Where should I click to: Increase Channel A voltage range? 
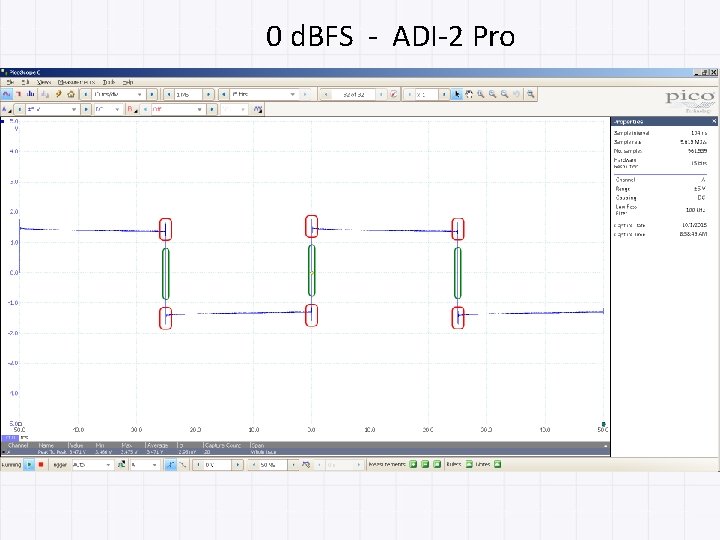click(x=86, y=109)
